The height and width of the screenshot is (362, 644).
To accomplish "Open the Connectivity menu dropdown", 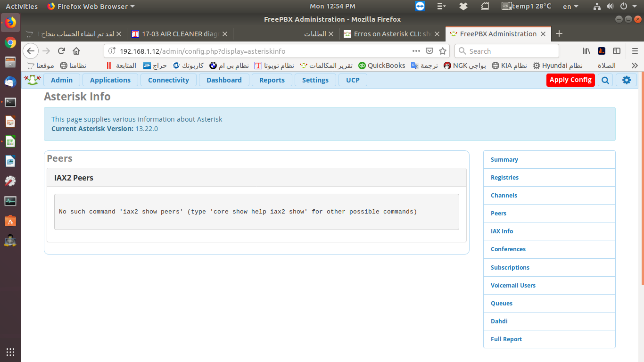I will 168,80.
